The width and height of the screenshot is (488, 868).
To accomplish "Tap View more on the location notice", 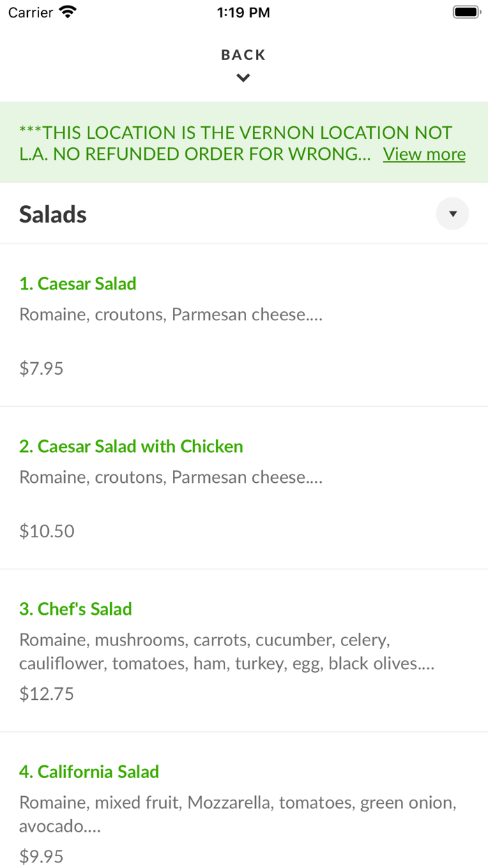I will [424, 154].
